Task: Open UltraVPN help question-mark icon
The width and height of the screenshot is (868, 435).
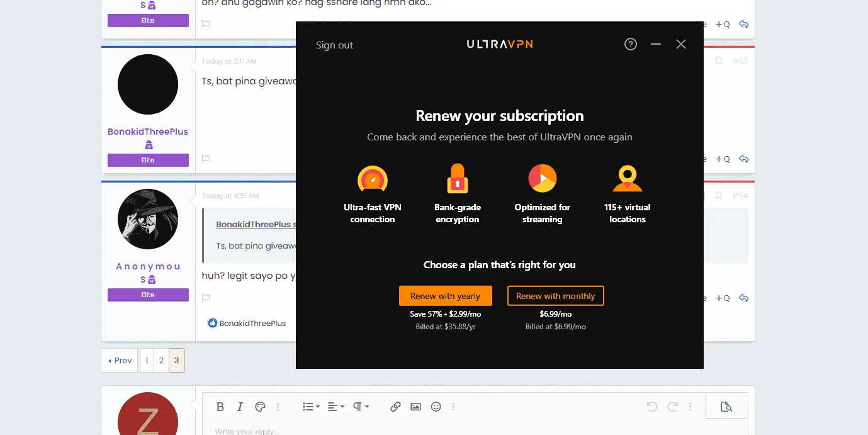Action: pos(631,44)
